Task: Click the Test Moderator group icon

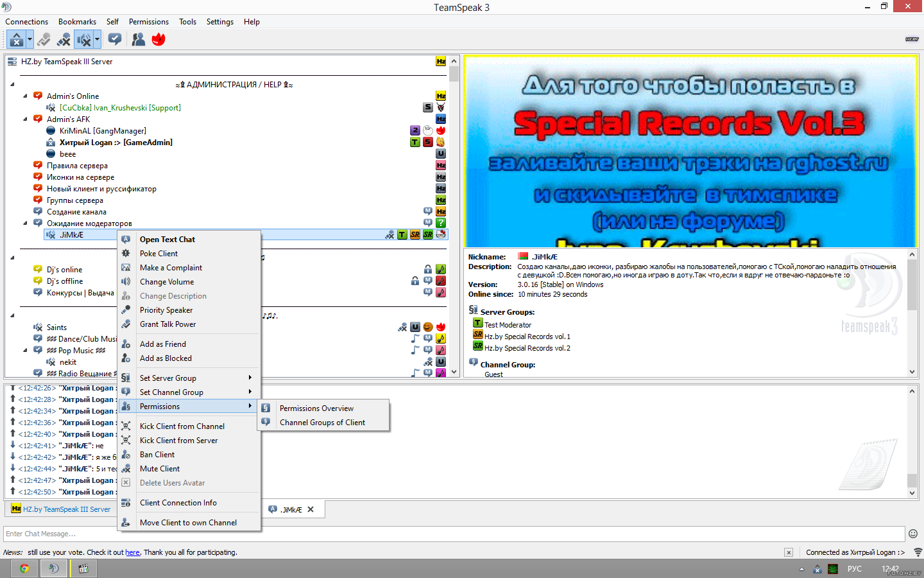Action: point(477,323)
